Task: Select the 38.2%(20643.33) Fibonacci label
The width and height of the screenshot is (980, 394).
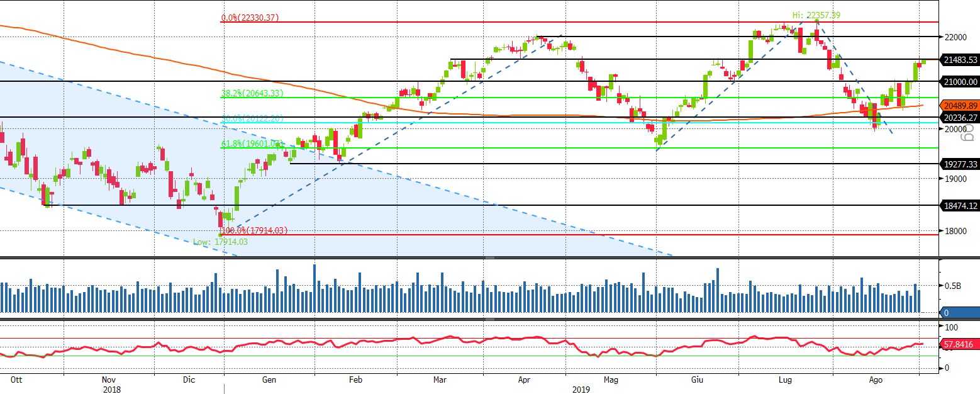Action: point(252,94)
